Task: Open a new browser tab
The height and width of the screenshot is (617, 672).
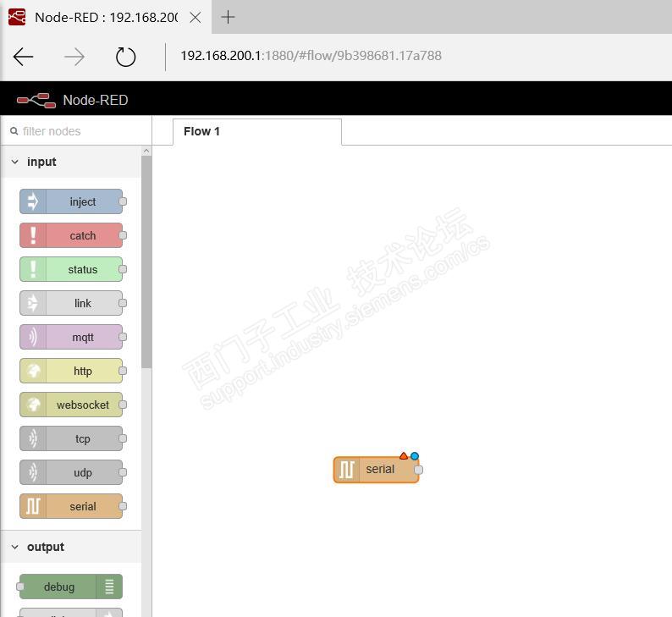Action: (228, 17)
